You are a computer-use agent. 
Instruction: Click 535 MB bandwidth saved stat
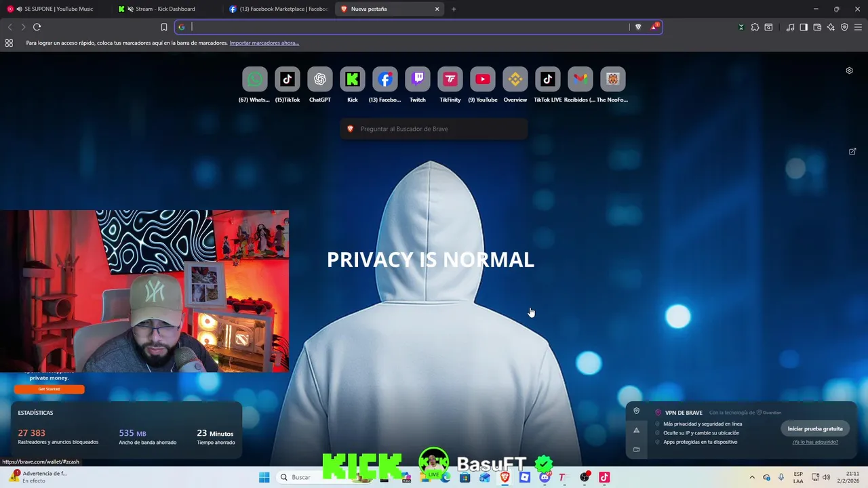point(147,436)
